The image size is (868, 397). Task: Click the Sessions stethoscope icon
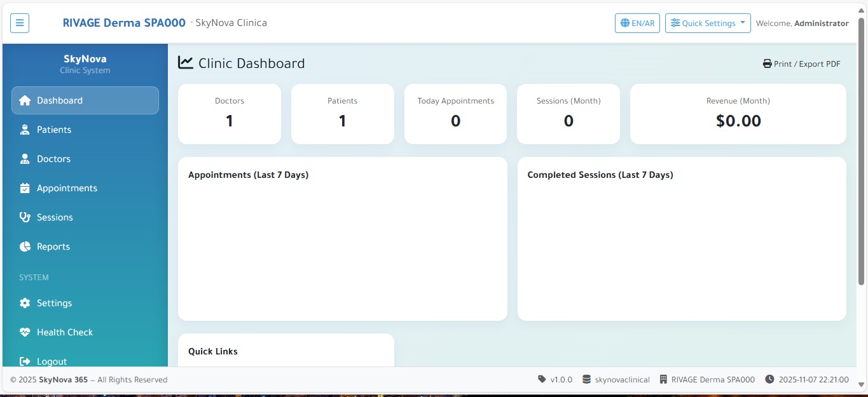(x=25, y=217)
